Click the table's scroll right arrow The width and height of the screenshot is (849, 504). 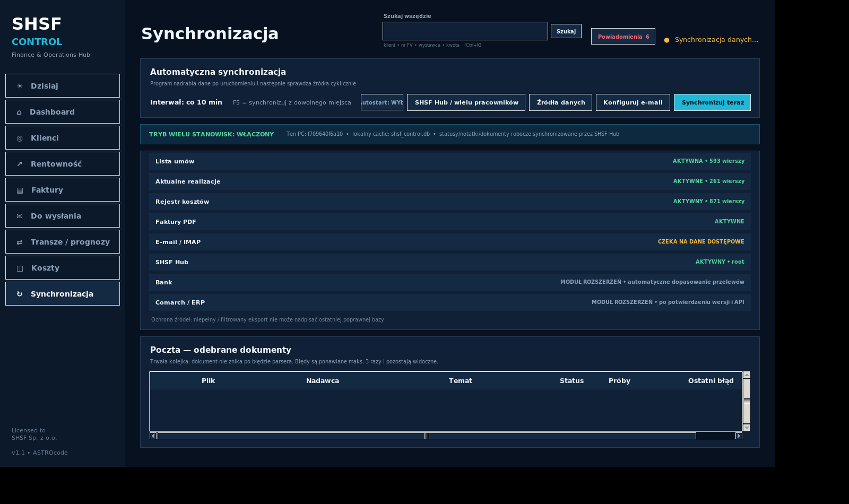[739, 436]
